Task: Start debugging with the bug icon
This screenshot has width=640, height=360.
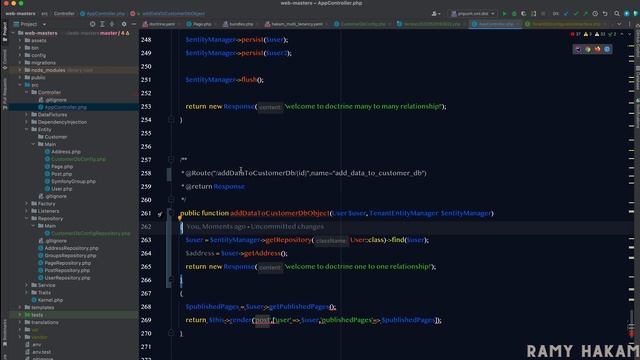Action: tap(514, 13)
